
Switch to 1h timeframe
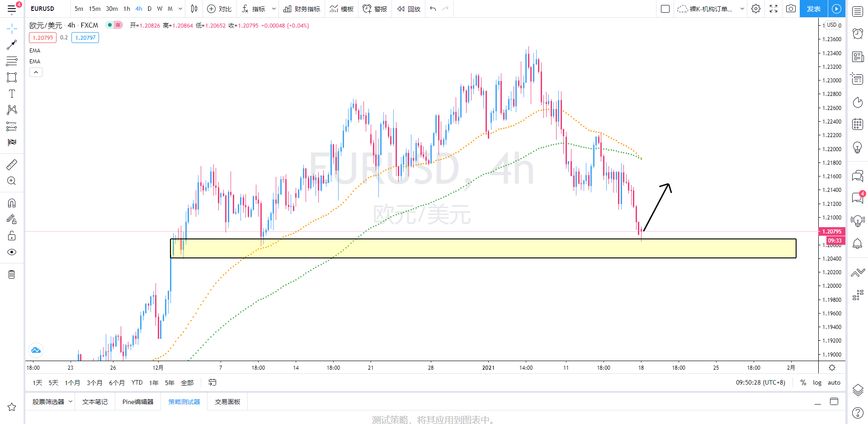(x=127, y=9)
